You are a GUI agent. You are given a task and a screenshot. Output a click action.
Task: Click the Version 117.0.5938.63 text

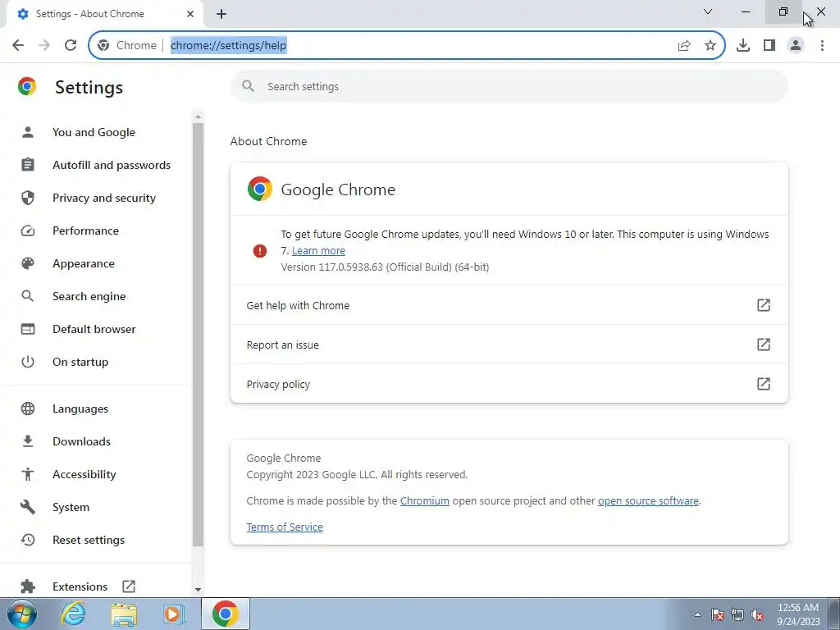tap(385, 267)
